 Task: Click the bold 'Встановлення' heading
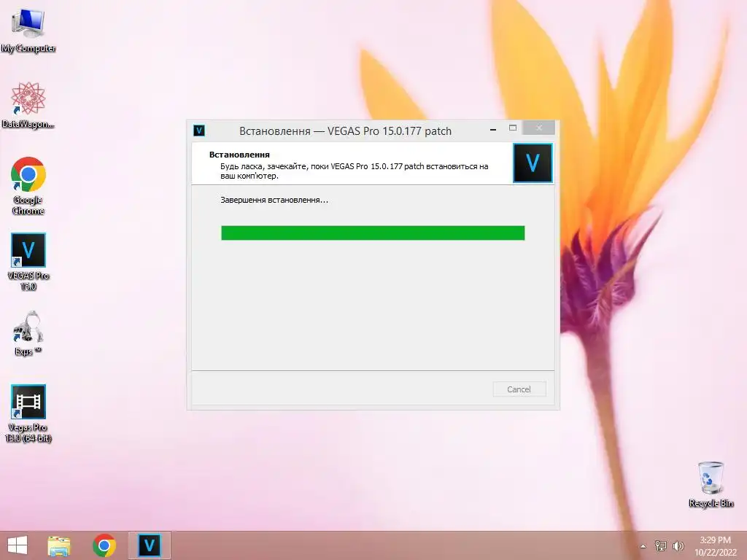coord(239,155)
